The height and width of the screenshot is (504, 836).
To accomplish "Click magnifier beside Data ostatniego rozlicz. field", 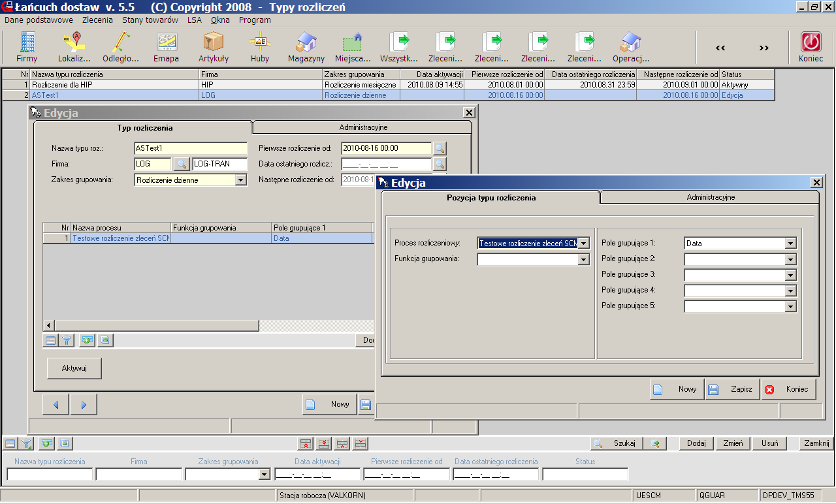I will (440, 164).
